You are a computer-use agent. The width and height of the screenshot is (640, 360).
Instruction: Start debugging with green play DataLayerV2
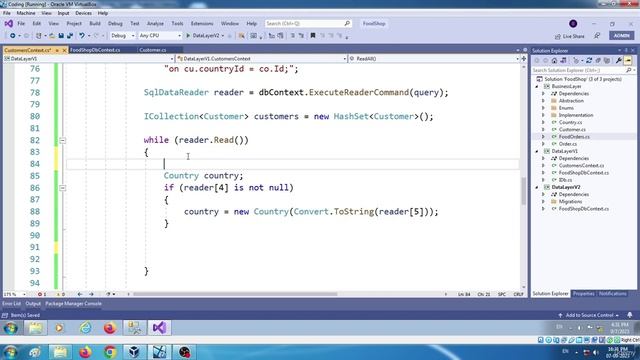pos(203,36)
